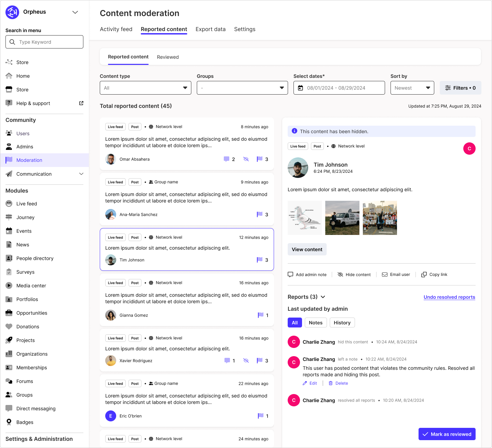Click Mark as reviewed button

coord(447,434)
